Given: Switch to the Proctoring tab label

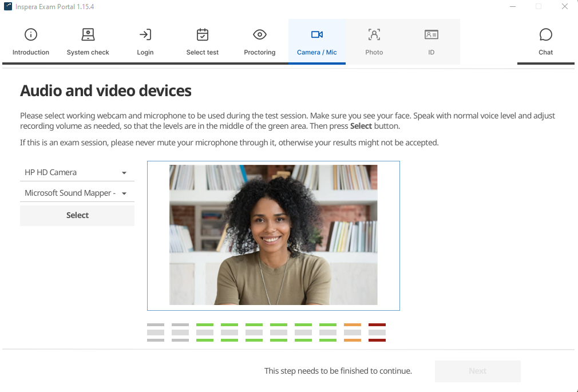Looking at the screenshot, I should tap(259, 53).
